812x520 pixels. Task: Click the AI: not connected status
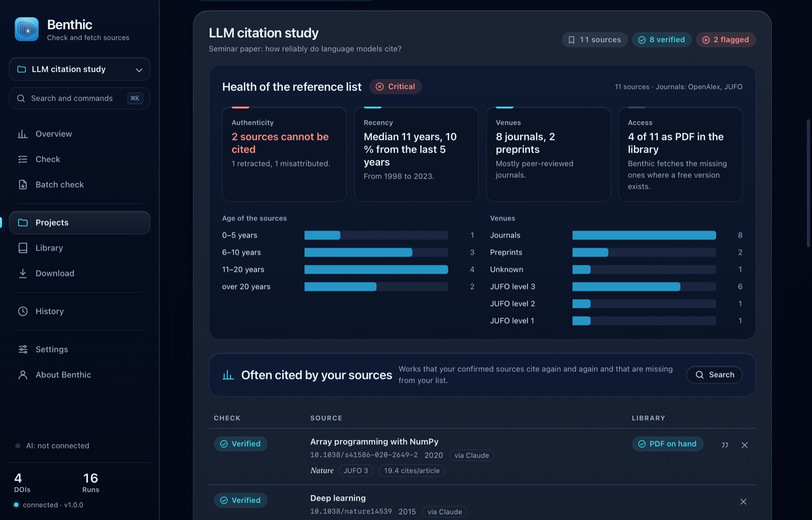pyautogui.click(x=53, y=446)
